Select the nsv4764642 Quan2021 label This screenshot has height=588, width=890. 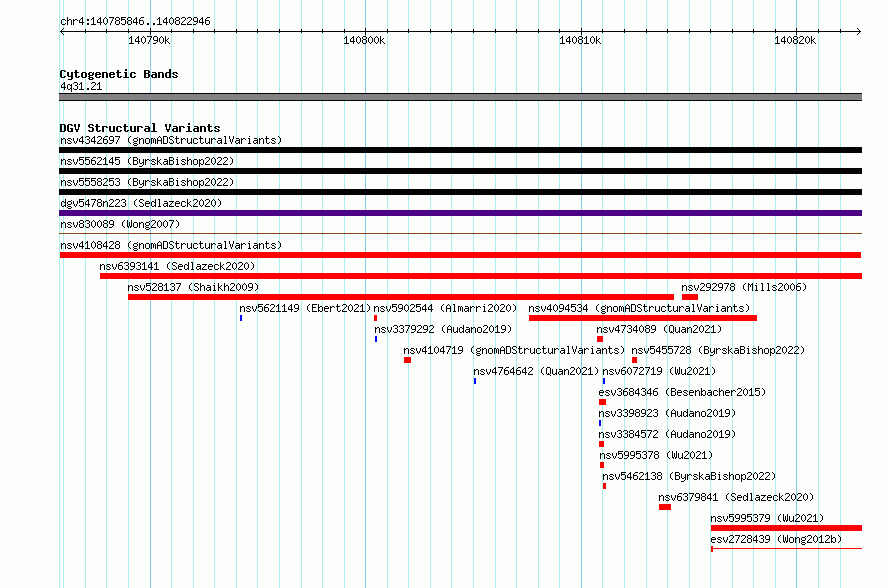(x=536, y=371)
